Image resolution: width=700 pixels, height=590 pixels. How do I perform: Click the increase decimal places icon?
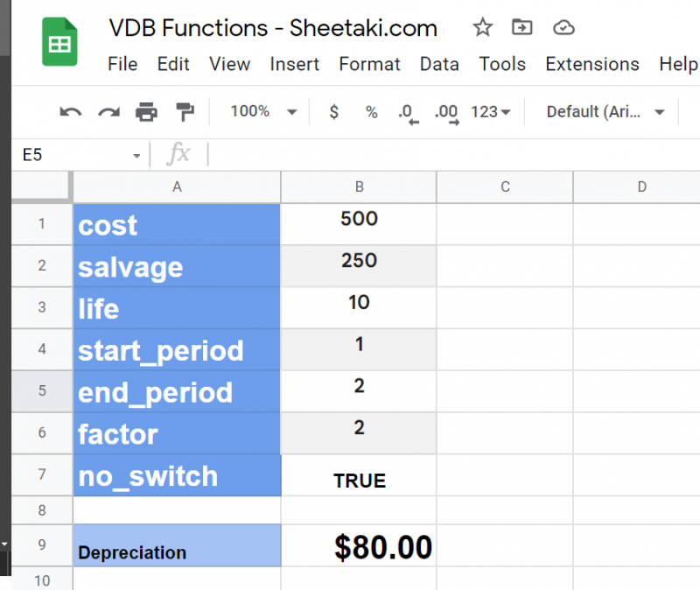[x=445, y=112]
